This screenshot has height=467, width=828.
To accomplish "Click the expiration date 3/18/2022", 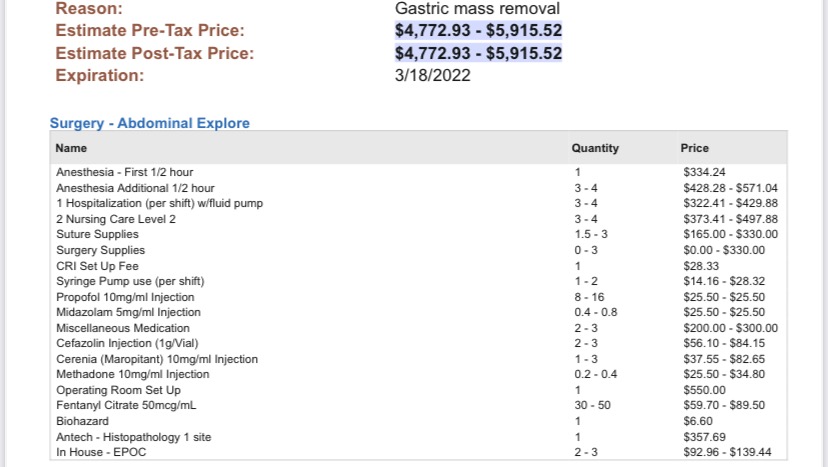I will tap(433, 75).
